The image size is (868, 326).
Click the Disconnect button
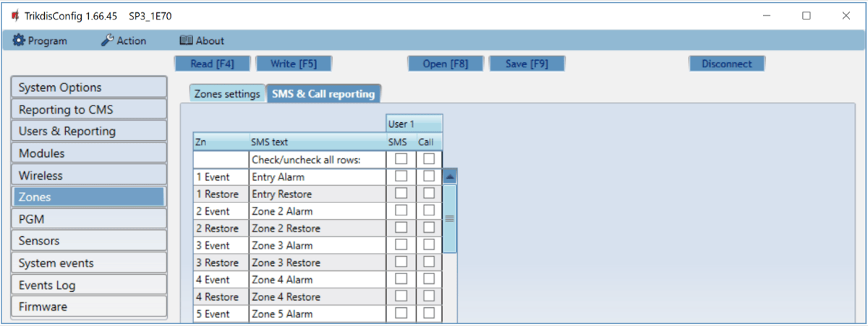coord(726,64)
